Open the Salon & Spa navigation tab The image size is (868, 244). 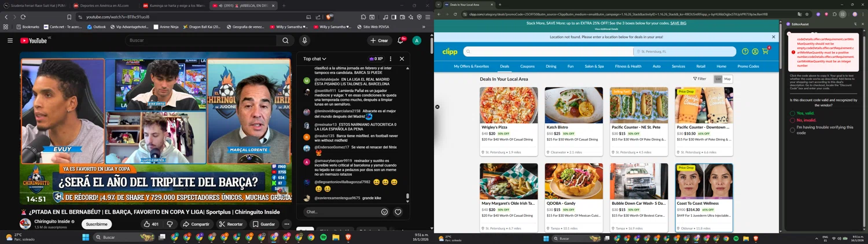coord(594,66)
